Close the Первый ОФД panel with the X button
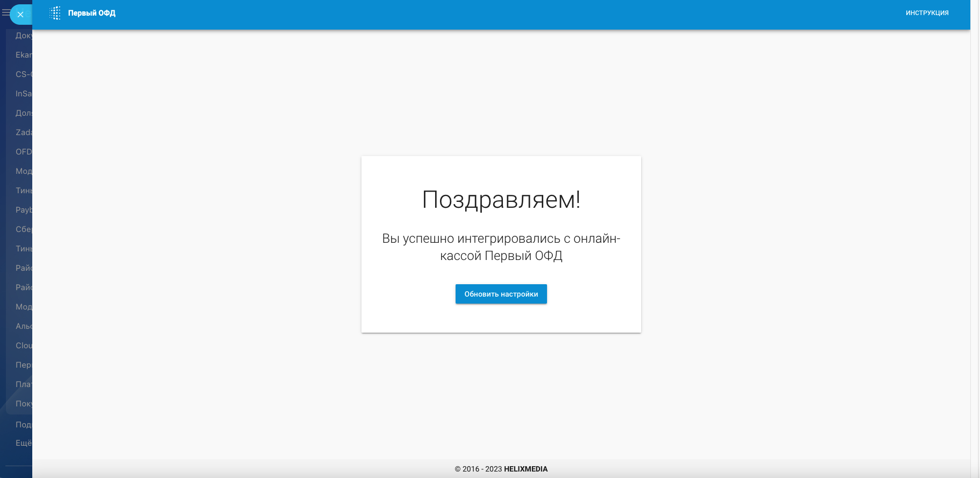 click(20, 15)
